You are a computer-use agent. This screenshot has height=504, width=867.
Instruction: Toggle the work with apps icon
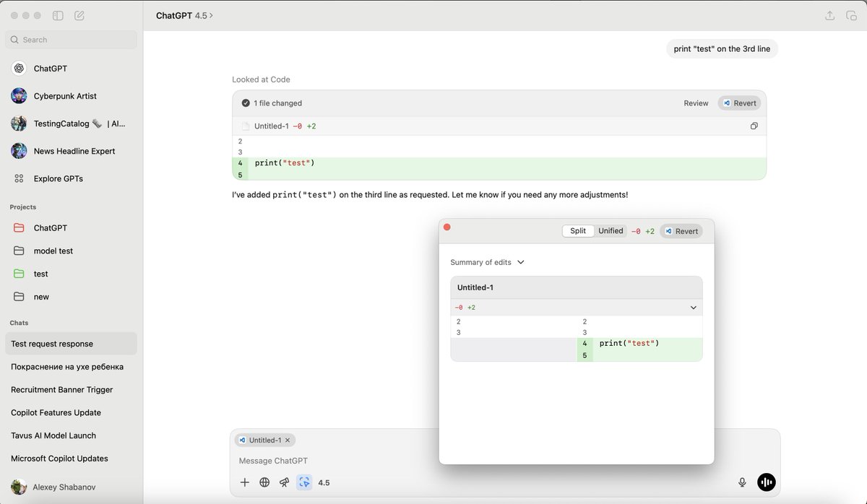click(304, 482)
